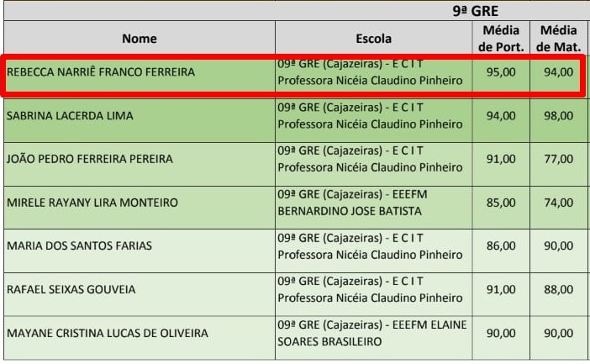
Task: Select the name Rebecca Narriê Franco Ferreira
Action: coord(101,72)
